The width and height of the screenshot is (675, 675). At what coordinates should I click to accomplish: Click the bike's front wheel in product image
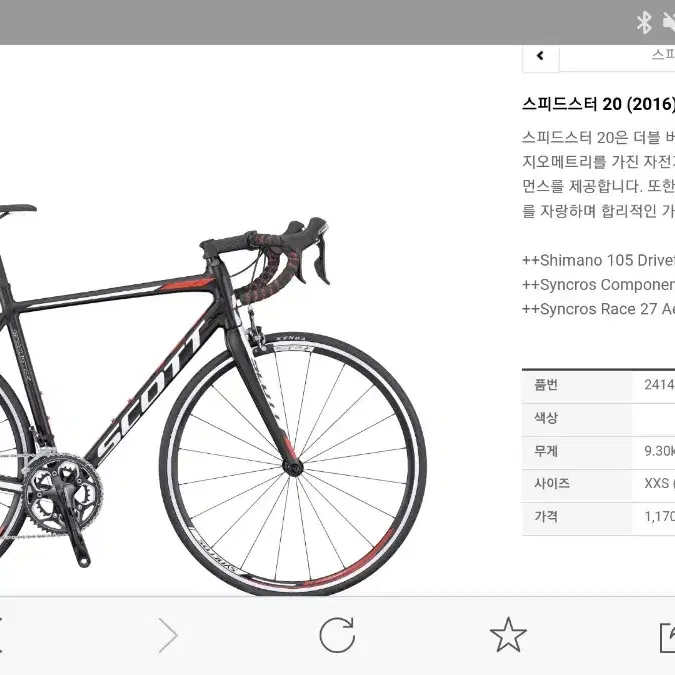click(x=293, y=464)
